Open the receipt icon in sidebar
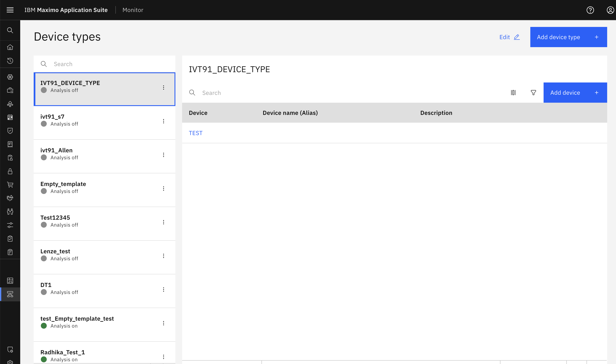Viewport: 616px width, 364px height. [10, 144]
